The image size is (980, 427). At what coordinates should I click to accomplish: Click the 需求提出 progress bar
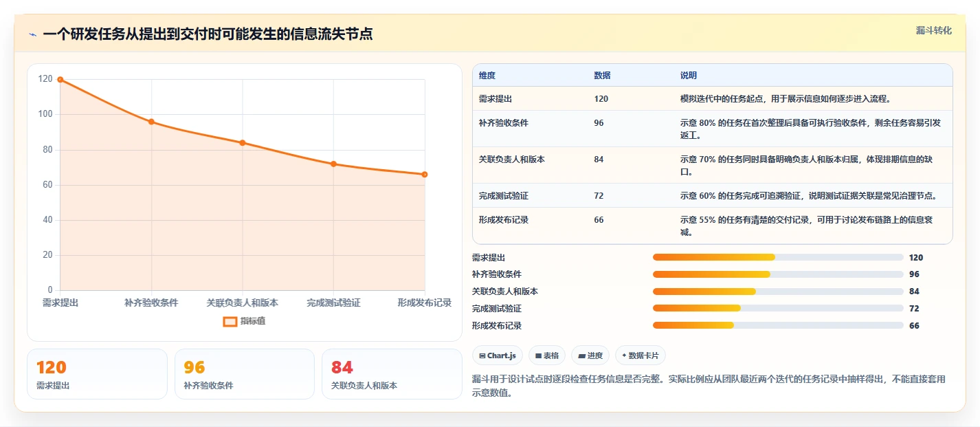[778, 257]
